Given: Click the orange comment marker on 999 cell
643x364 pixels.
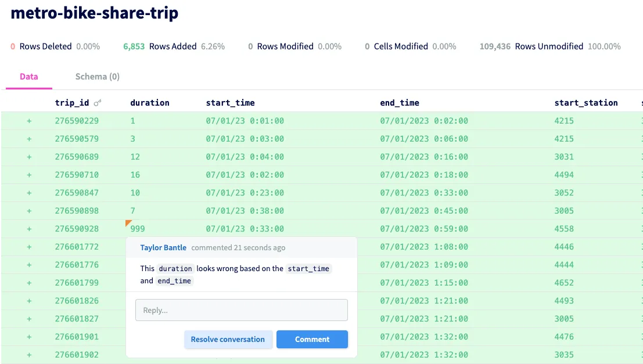Looking at the screenshot, I should pyautogui.click(x=128, y=223).
